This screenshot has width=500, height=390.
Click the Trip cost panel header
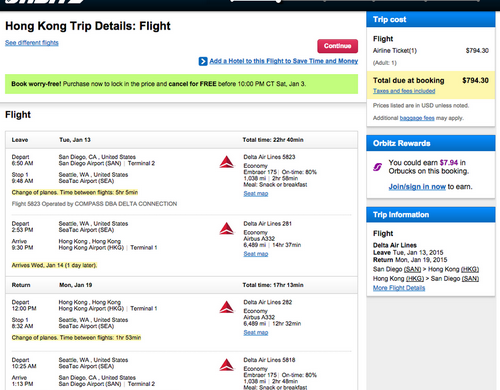pyautogui.click(x=431, y=19)
